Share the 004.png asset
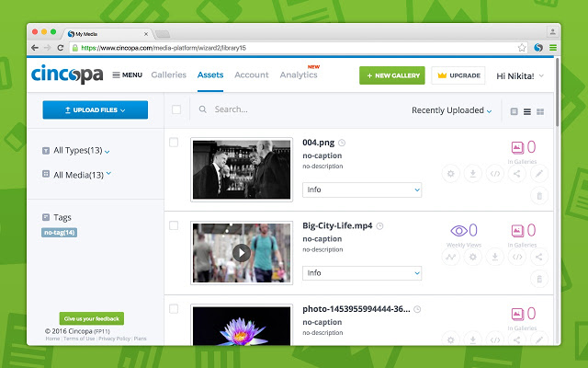Screen dimensions: 588x368 coord(517,174)
